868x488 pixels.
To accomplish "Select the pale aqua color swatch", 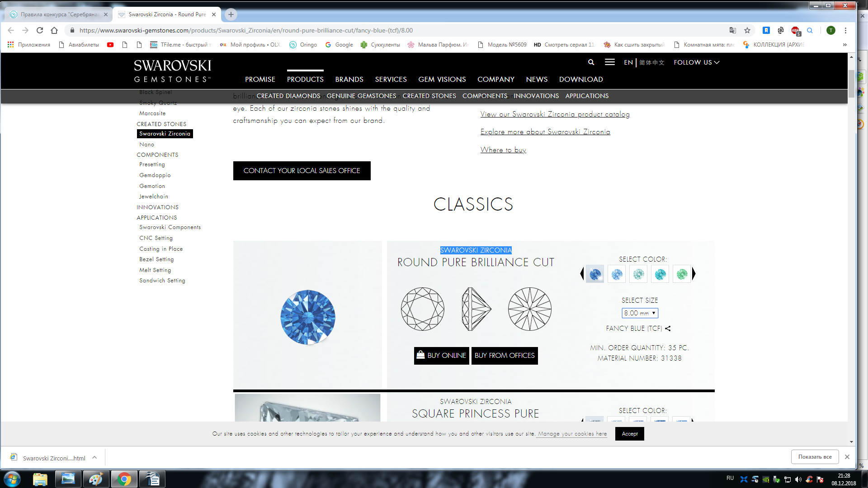I will coord(638,274).
